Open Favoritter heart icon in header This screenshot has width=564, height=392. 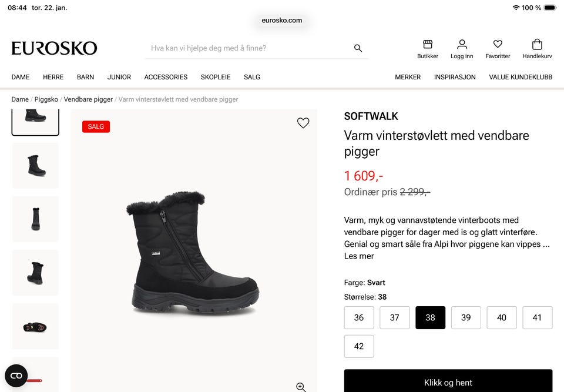[x=498, y=45]
